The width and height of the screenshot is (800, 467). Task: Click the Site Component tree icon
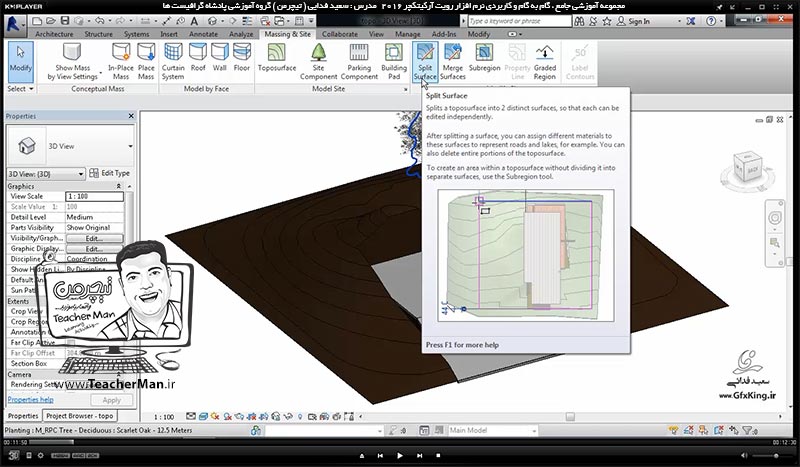click(318, 52)
